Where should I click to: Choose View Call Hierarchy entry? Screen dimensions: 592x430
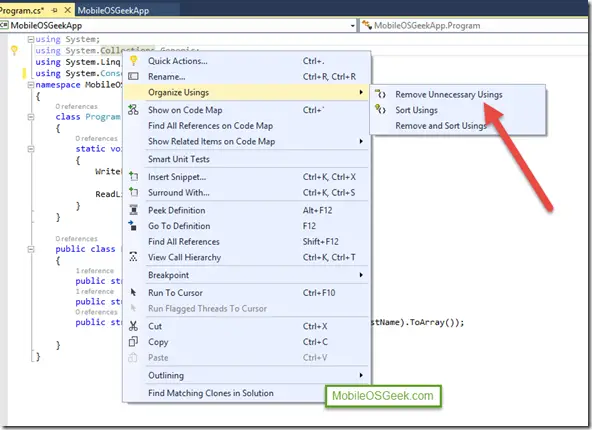pyautogui.click(x=247, y=257)
